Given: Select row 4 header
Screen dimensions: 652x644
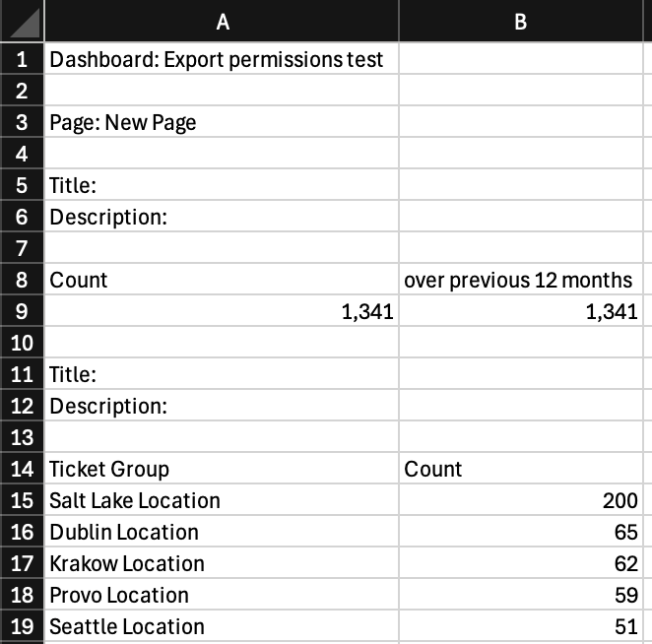Looking at the screenshot, I should coord(22,154).
